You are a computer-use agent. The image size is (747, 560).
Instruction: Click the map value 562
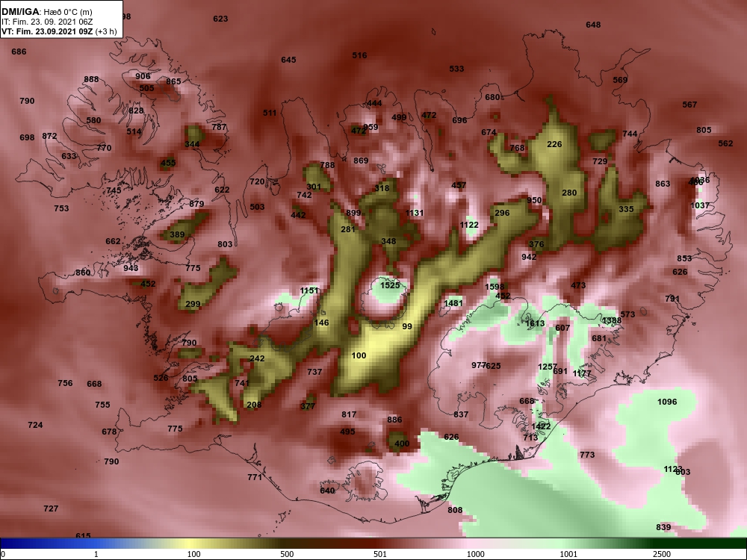725,143
